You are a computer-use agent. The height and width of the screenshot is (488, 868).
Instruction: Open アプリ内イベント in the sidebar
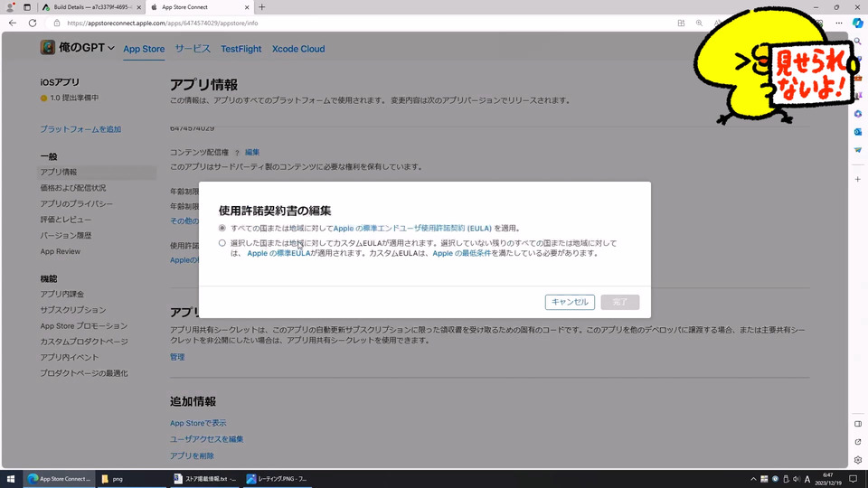click(70, 358)
